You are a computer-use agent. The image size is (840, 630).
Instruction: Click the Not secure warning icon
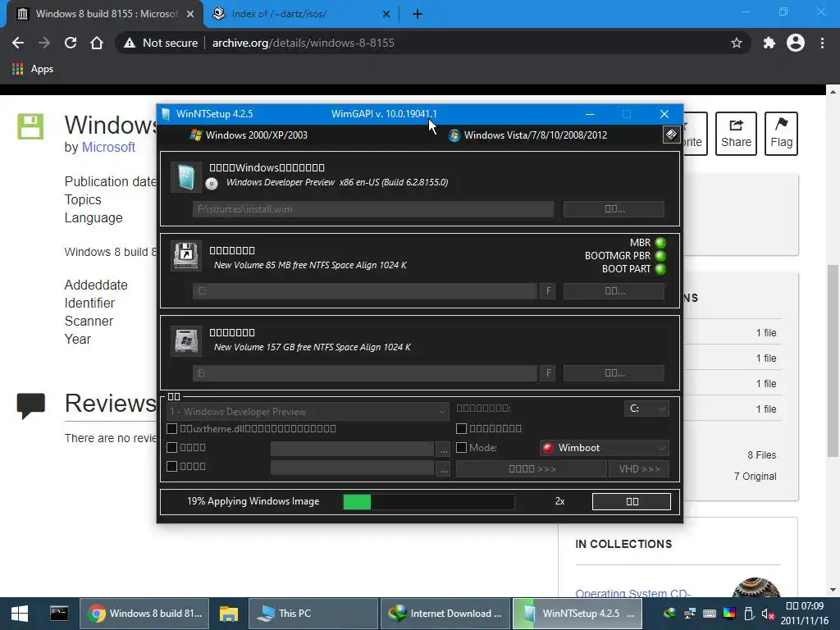(129, 43)
